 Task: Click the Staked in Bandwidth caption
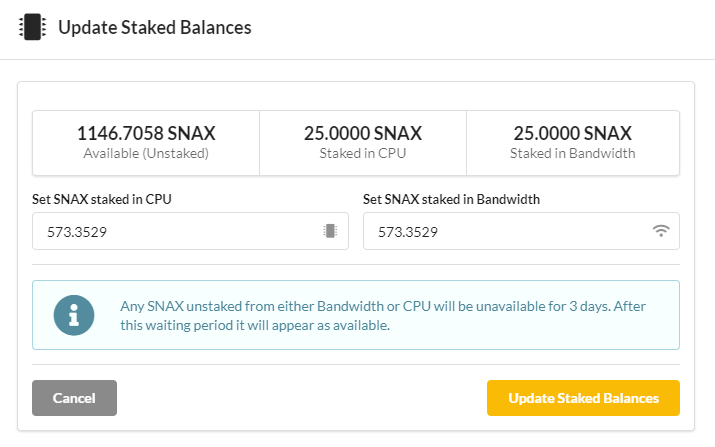click(573, 154)
